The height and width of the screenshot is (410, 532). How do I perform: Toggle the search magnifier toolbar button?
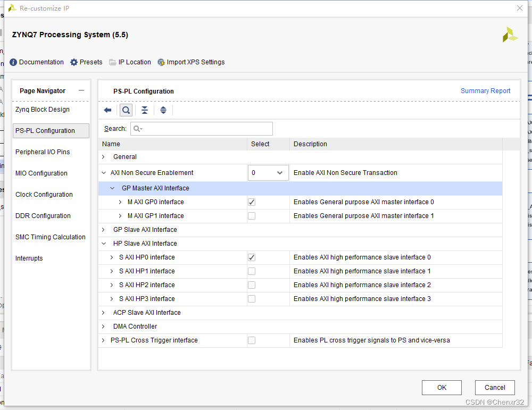pos(126,110)
